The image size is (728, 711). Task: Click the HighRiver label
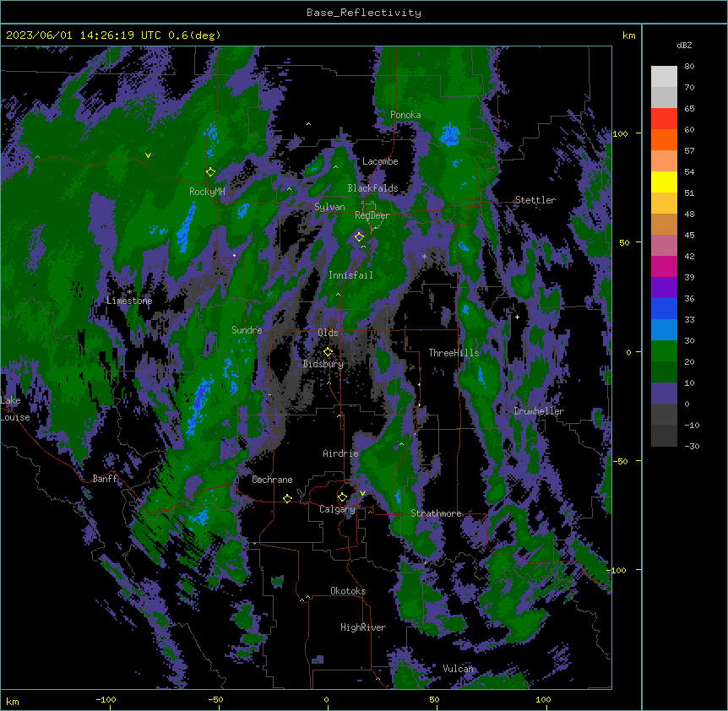point(363,627)
